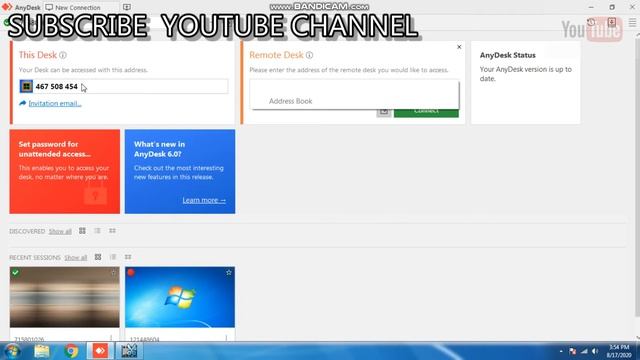
Task: Click the AnyDesk taskbar icon
Action: tap(100, 351)
